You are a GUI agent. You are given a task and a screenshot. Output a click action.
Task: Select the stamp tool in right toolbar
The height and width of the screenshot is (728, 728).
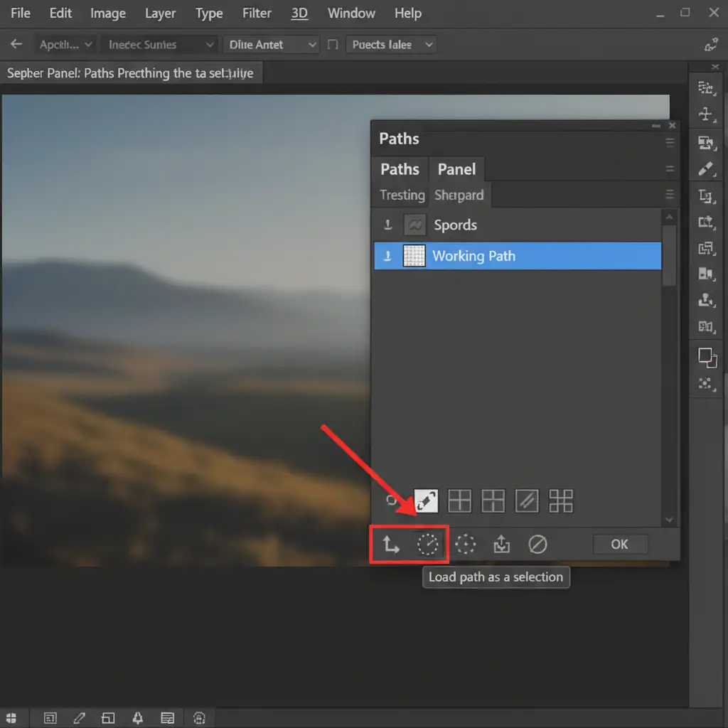click(x=705, y=300)
